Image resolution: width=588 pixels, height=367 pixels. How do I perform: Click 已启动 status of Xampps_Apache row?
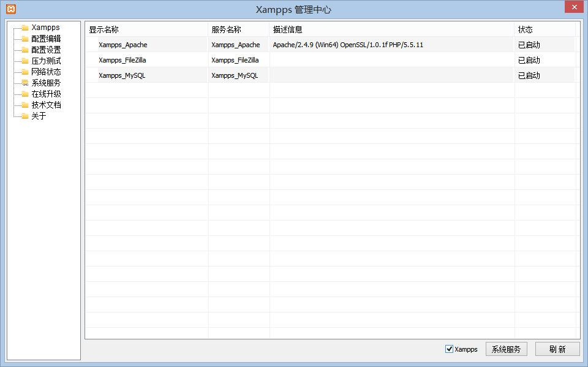[x=529, y=45]
